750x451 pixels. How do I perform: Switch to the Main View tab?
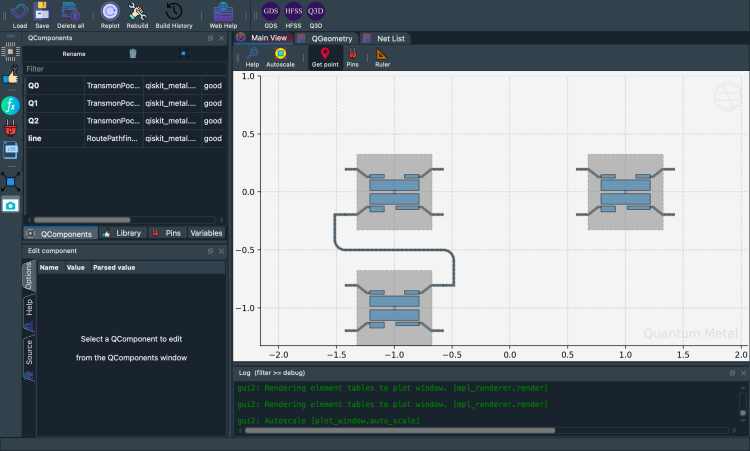pyautogui.click(x=263, y=38)
